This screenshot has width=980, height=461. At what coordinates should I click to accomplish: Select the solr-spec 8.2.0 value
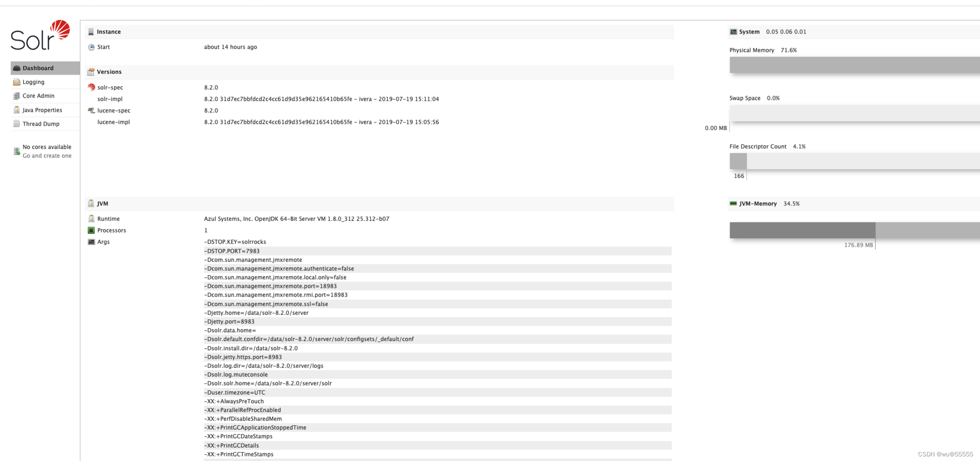[x=211, y=88]
